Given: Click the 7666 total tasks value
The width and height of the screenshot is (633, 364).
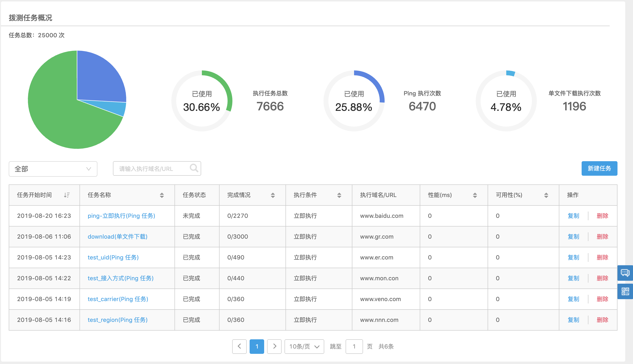Looking at the screenshot, I should point(270,106).
